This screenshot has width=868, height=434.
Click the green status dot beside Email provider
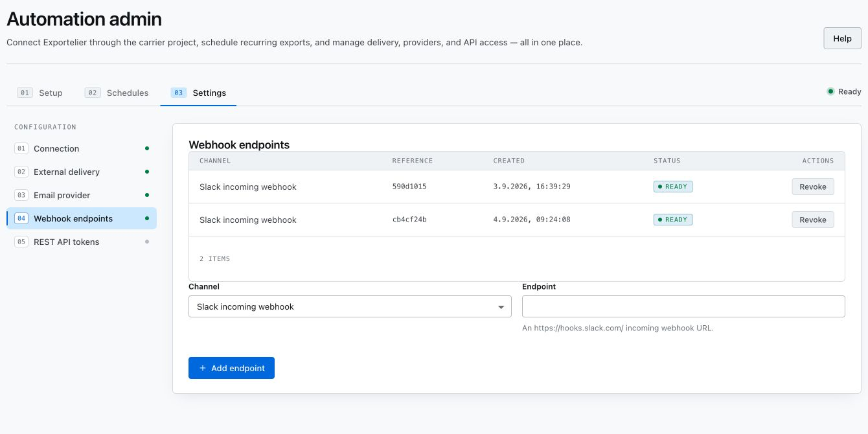coord(147,195)
